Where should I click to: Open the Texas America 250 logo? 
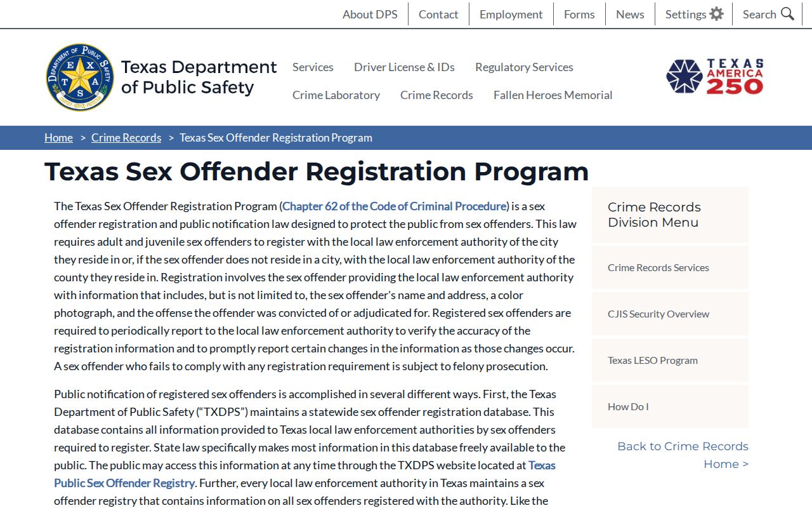click(x=714, y=77)
